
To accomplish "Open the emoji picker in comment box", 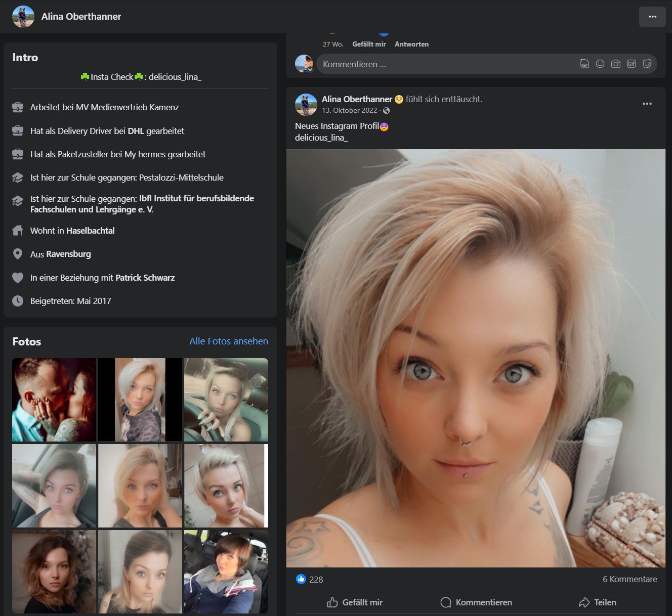I will [x=600, y=64].
